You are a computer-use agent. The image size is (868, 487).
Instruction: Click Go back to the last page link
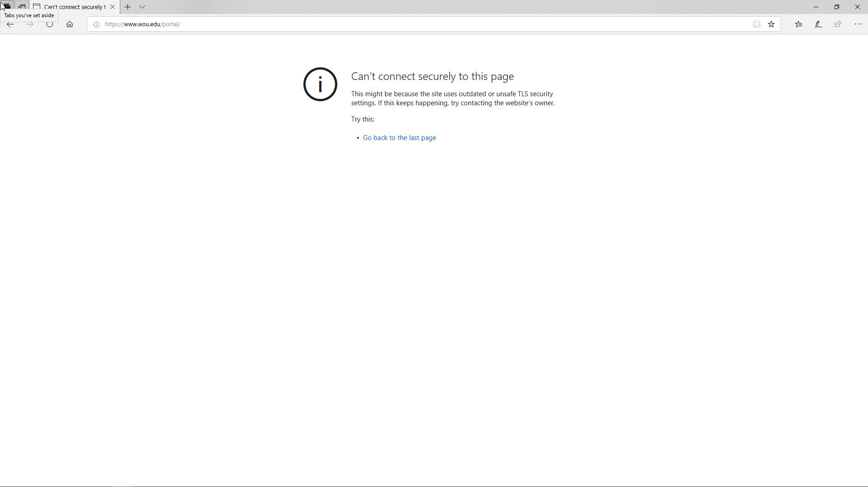click(399, 138)
